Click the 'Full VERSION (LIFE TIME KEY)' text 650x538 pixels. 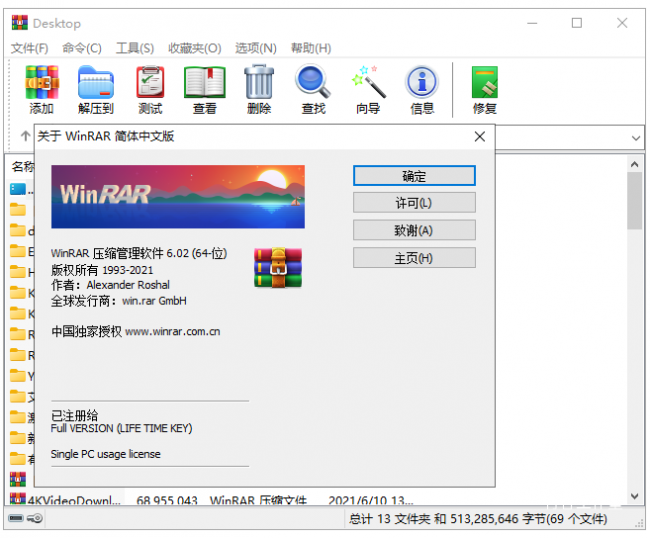coord(121,428)
